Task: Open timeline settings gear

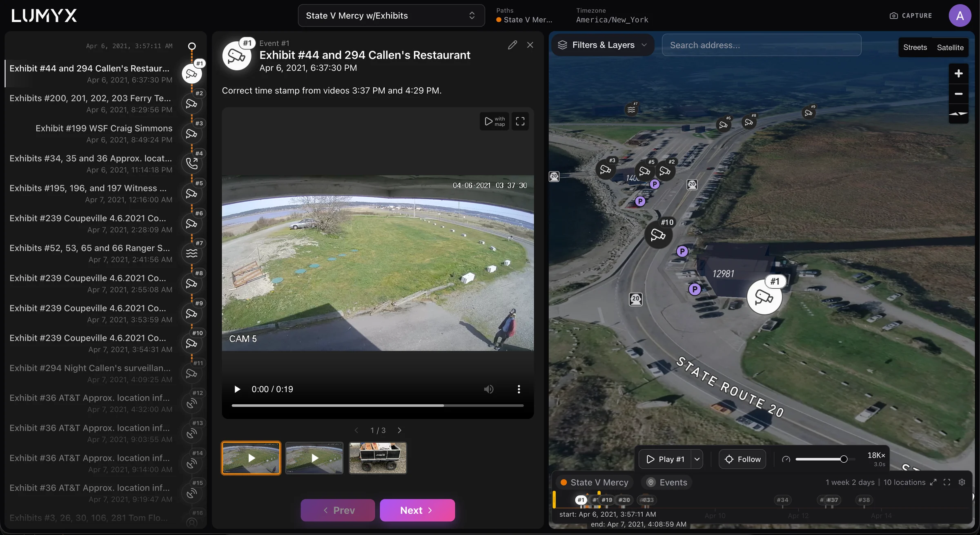Action: [x=962, y=482]
